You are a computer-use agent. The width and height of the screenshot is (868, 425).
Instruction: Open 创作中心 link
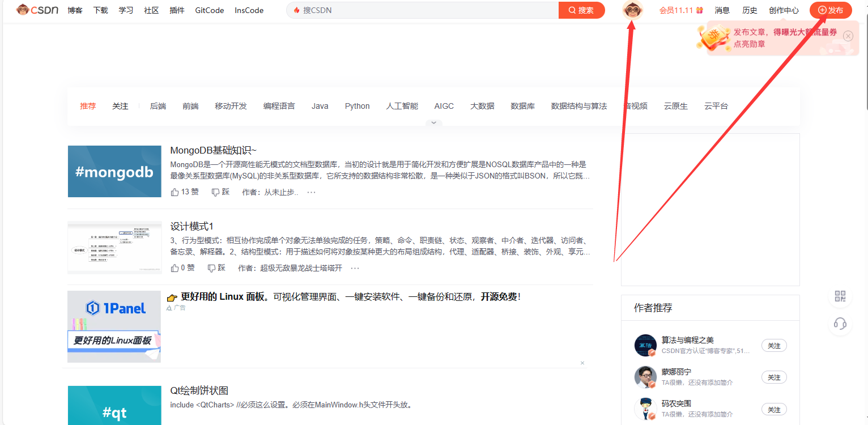point(784,10)
